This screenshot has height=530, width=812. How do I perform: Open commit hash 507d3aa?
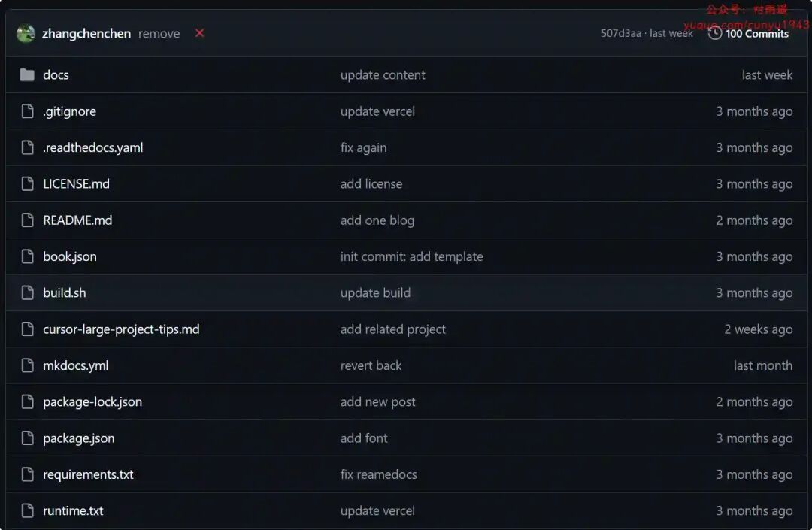point(621,34)
